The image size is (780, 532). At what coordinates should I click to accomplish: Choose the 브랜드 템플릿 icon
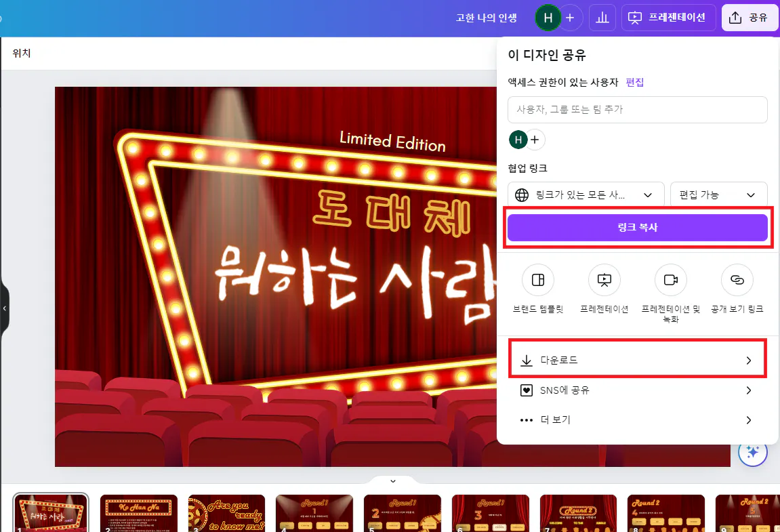[538, 280]
